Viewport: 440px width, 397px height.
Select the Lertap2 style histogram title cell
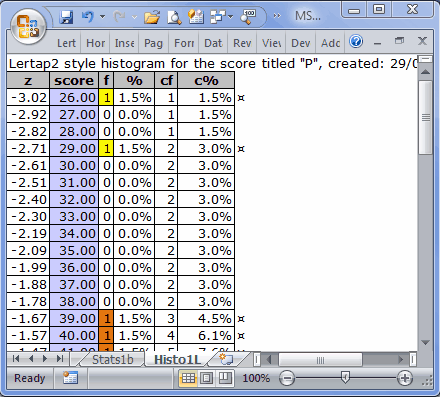coord(212,63)
